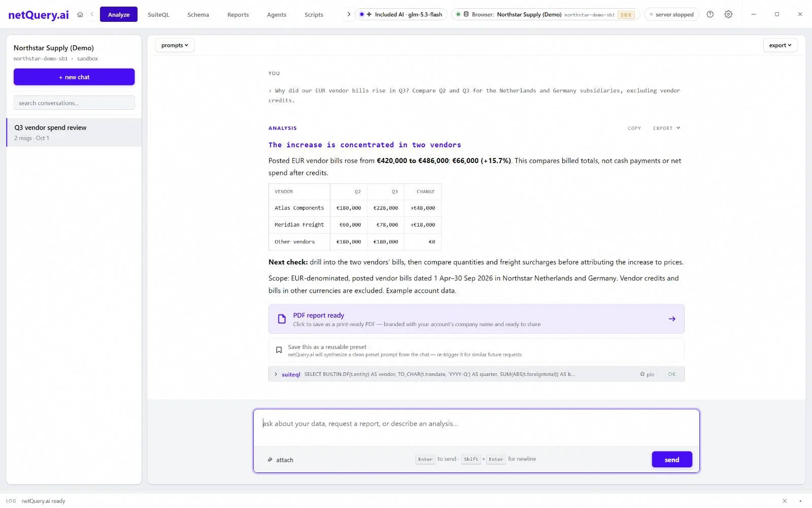Viewport: 812px width, 508px height.
Task: Copy the analysis with COPY
Action: pyautogui.click(x=634, y=128)
